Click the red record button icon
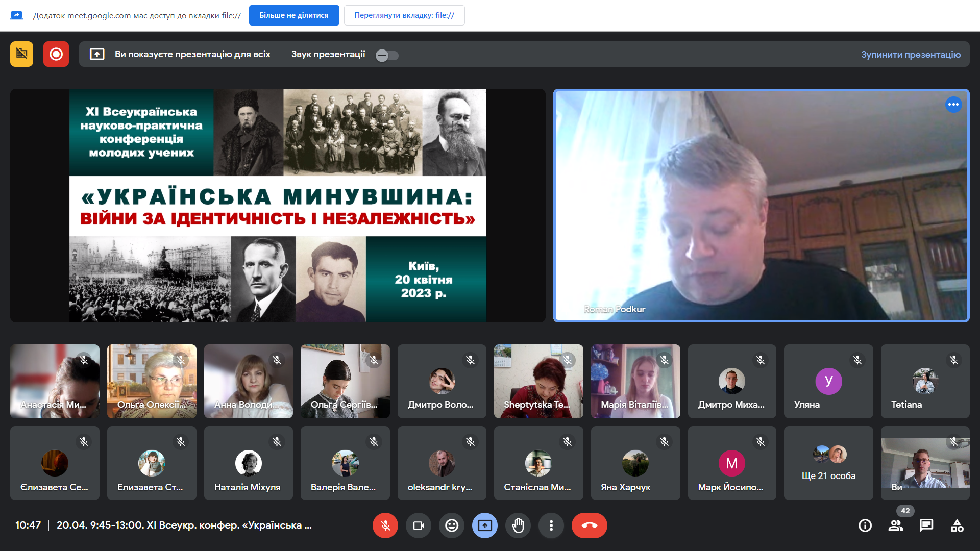Screen dimensions: 980x551 tap(56, 54)
